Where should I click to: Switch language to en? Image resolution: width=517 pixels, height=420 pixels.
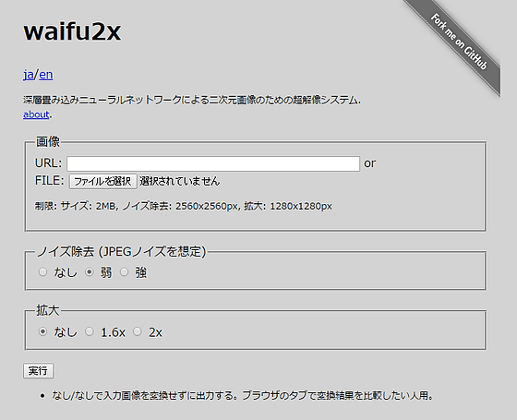pyautogui.click(x=46, y=75)
